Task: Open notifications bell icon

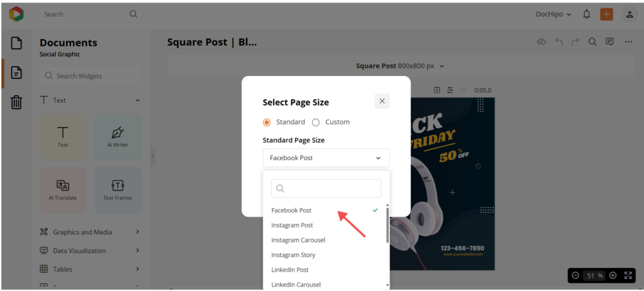Action: coord(587,14)
